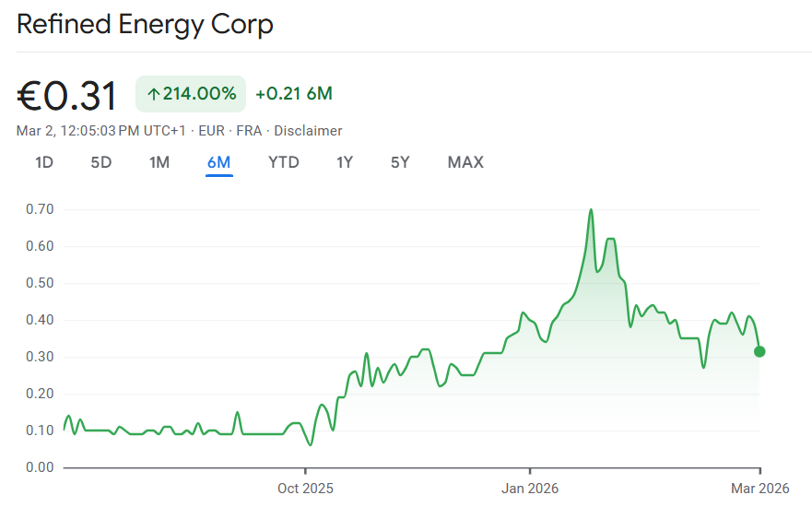This screenshot has height=507, width=812.
Task: Show the YTD price chart
Action: pos(284,163)
